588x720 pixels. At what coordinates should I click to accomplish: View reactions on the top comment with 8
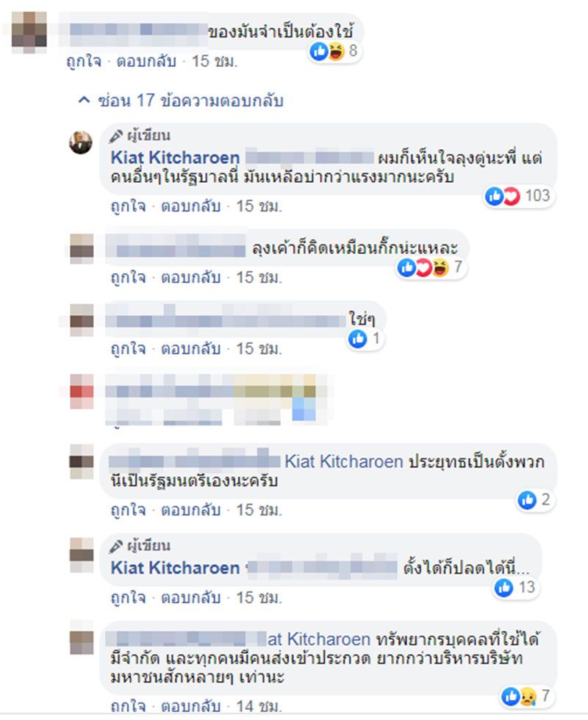point(334,51)
